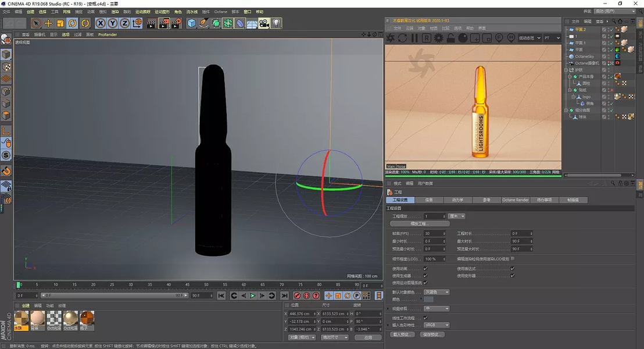Open the camera objects icon

pyautogui.click(x=264, y=23)
